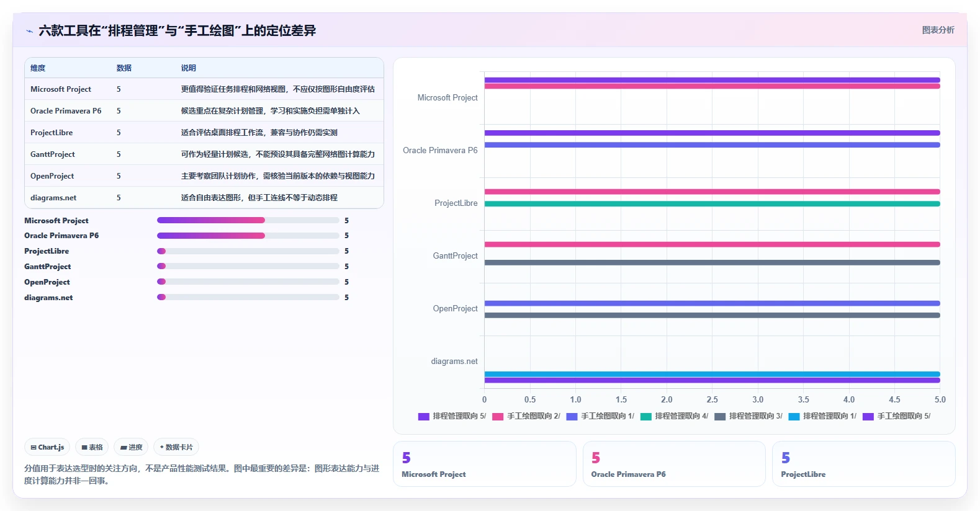Toggle legend swatch 手工绘图取向 1/
Screen dimensions: 980x511
(x=572, y=417)
